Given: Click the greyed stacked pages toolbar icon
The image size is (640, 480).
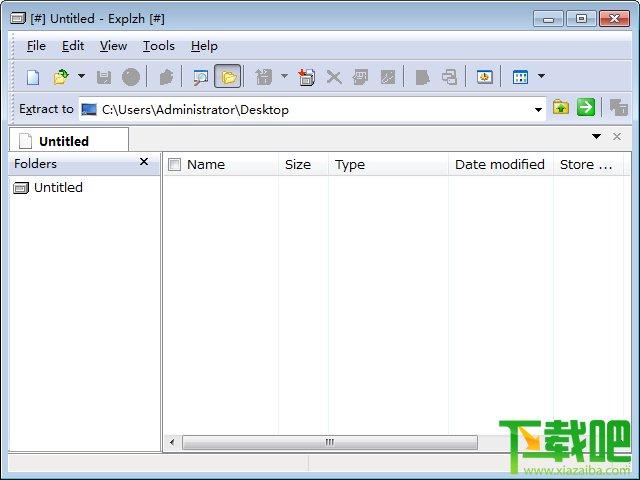Looking at the screenshot, I should tap(360, 77).
